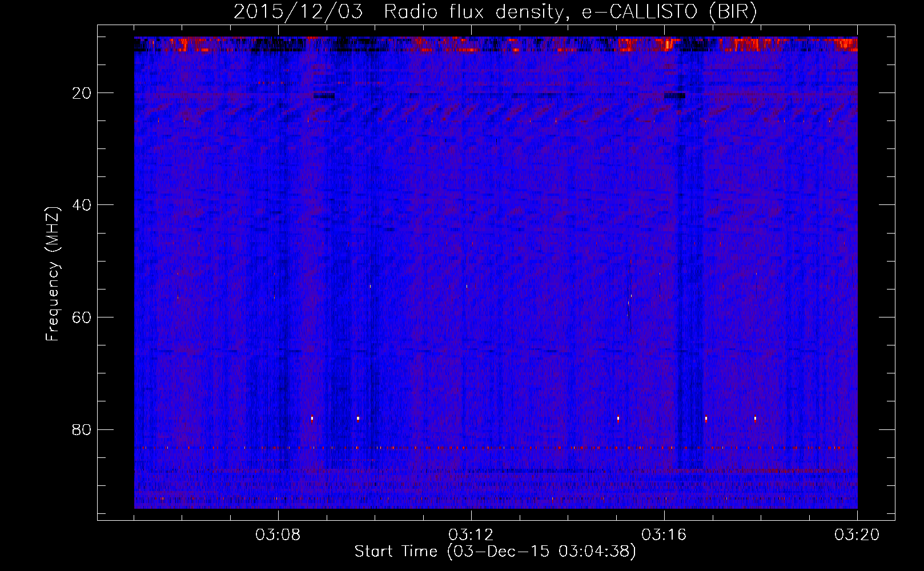Click the 03:20 time tick label
Image resolution: width=924 pixels, height=571 pixels.
[857, 535]
